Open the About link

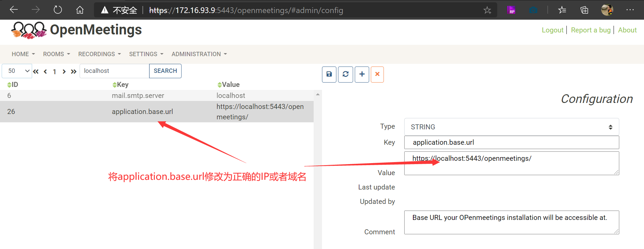point(627,30)
